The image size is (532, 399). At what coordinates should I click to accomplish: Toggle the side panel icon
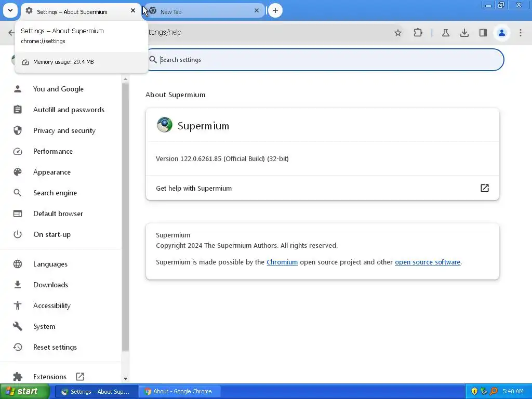[x=483, y=33]
